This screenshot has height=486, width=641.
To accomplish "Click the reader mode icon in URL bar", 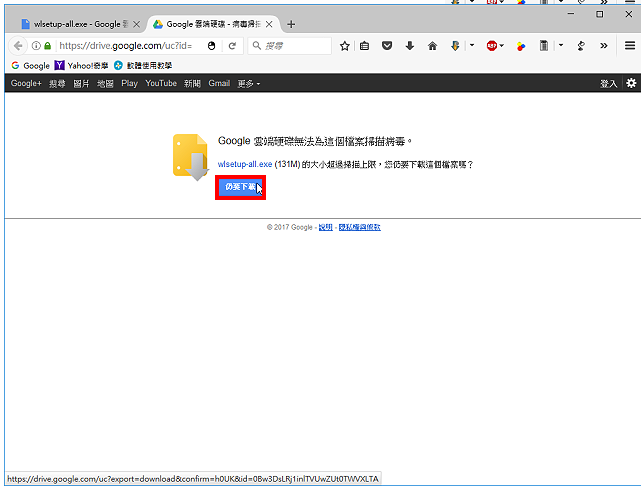I will pos(211,46).
